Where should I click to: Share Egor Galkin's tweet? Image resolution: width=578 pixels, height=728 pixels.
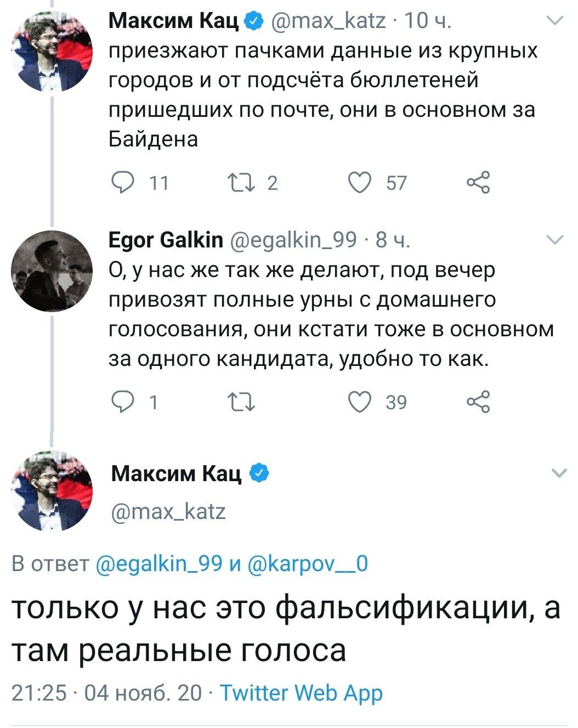coord(477,402)
